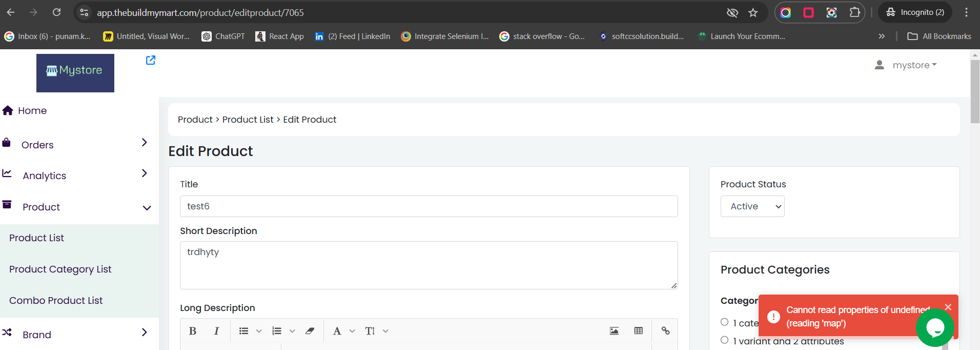Open stack overflow bookmark
980x350 pixels.
[x=542, y=36]
